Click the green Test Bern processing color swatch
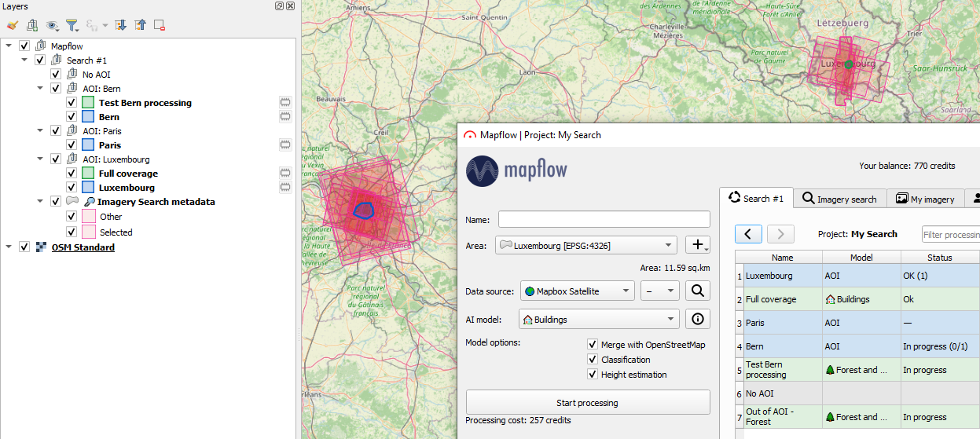The width and height of the screenshot is (980, 439). (x=88, y=103)
